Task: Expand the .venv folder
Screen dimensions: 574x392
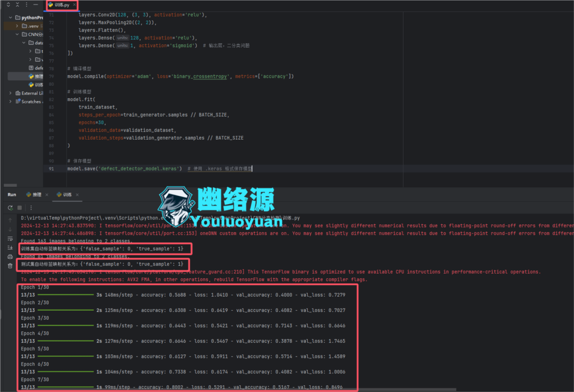Action: tap(17, 26)
